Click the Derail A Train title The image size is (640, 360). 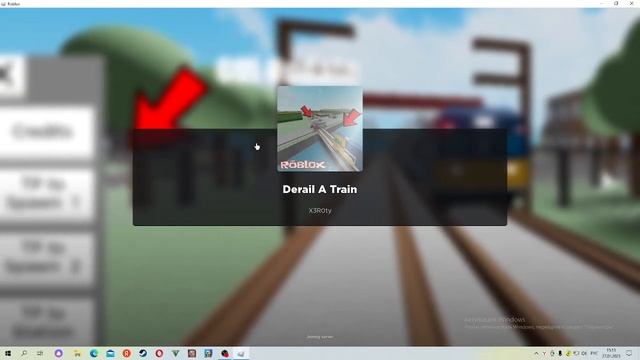tap(320, 189)
